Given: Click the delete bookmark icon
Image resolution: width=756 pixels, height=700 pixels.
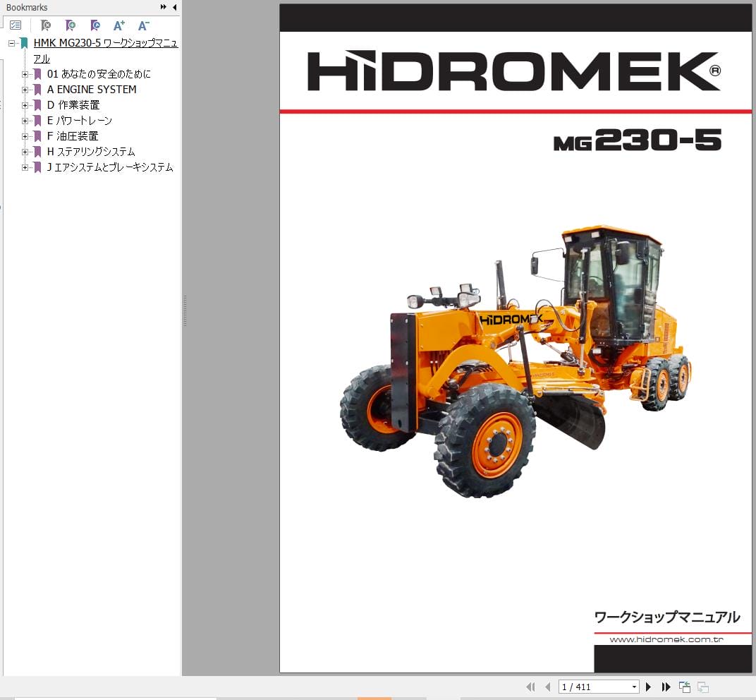Looking at the screenshot, I should 46,25.
